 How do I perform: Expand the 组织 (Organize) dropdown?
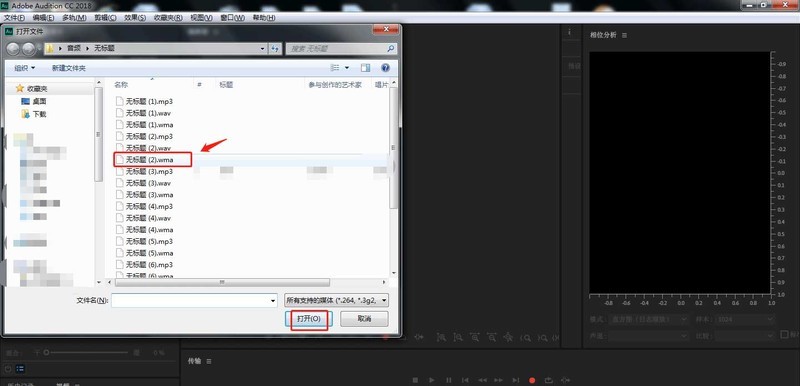pyautogui.click(x=24, y=68)
